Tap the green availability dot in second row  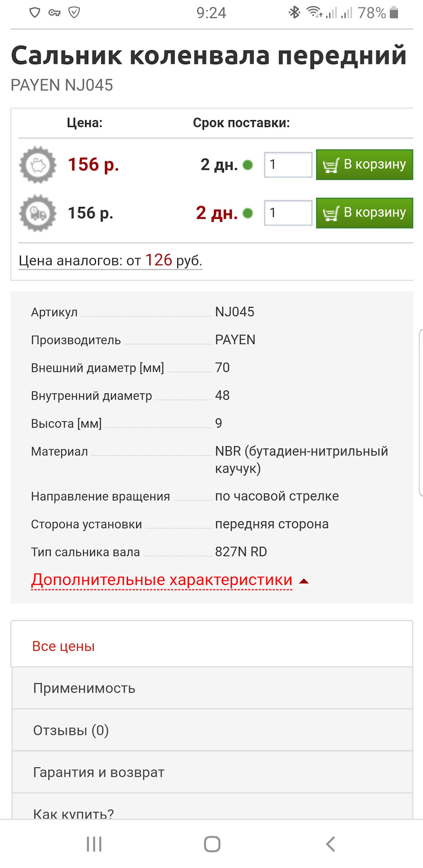(x=248, y=213)
